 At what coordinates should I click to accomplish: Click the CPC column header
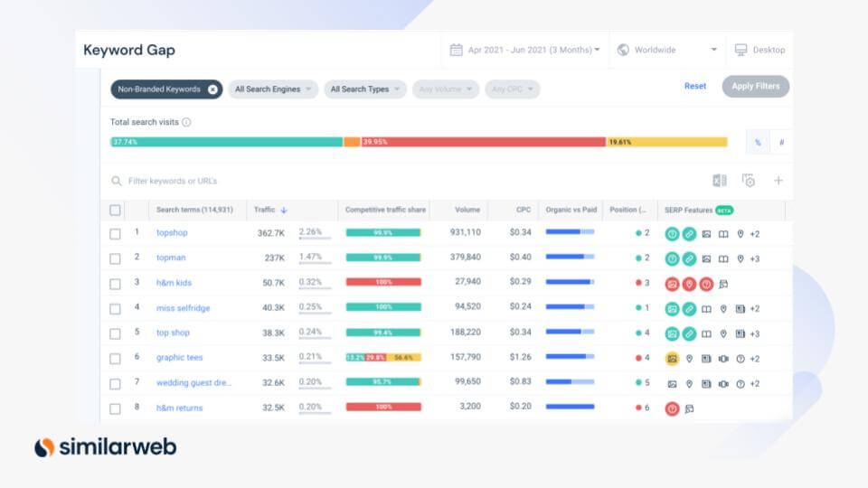[x=524, y=210]
